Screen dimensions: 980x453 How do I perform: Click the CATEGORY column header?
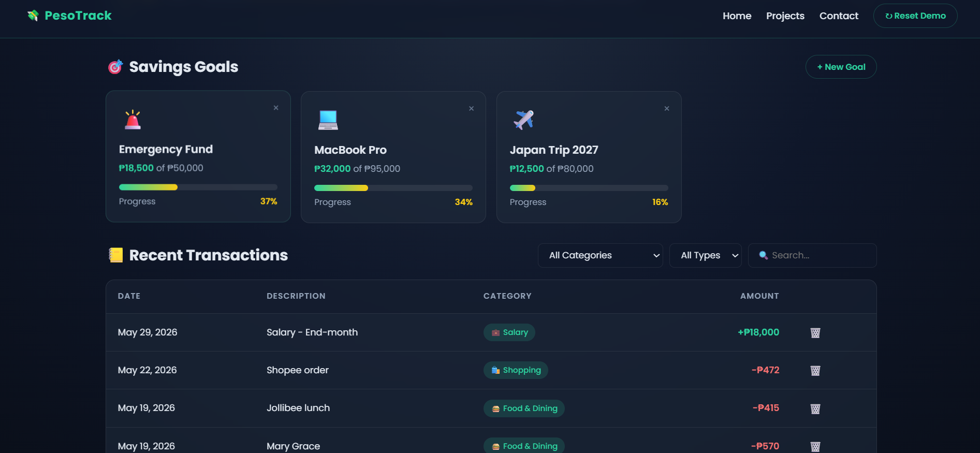(507, 296)
